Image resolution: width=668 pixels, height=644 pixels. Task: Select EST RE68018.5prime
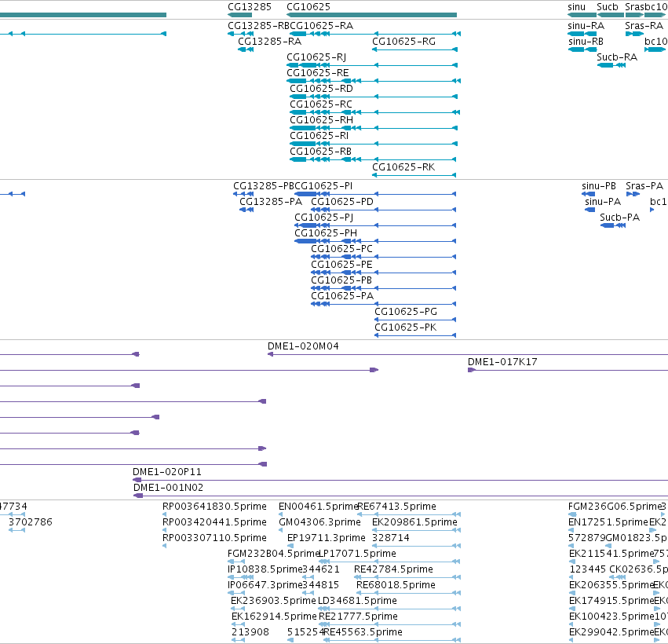[396, 586]
